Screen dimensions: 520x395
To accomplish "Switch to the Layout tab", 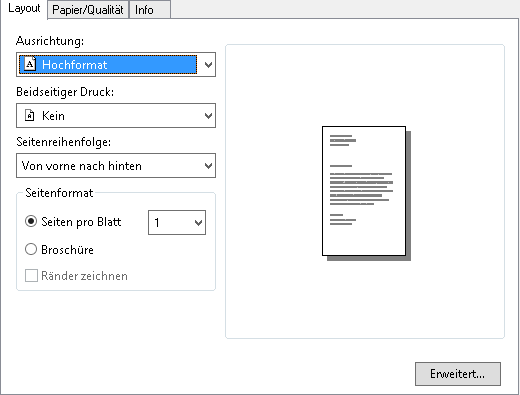I will click(24, 9).
